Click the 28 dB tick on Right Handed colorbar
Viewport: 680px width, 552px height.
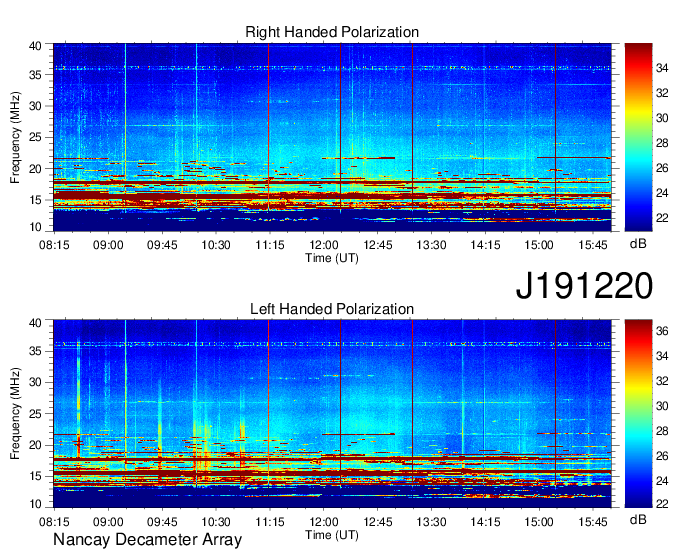[662, 143]
